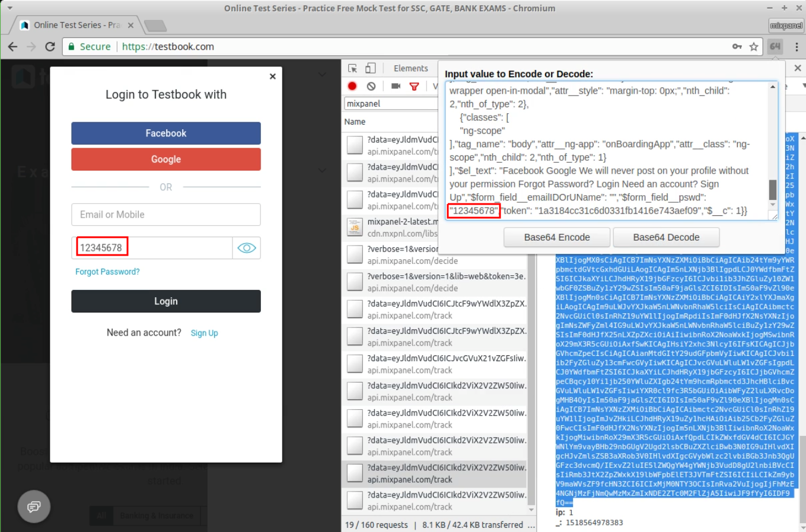Close the Online Test Series tab
Viewport: 806px width, 532px height.
pyautogui.click(x=130, y=26)
